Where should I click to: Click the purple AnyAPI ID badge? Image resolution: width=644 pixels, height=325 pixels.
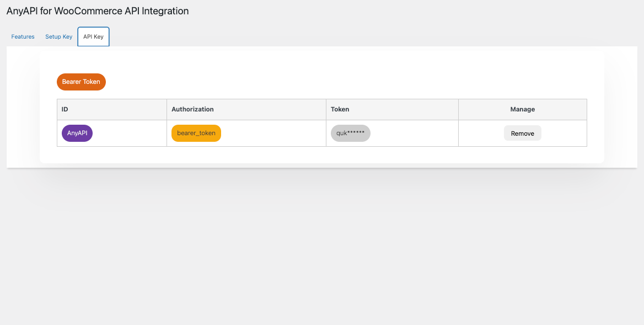pyautogui.click(x=77, y=134)
